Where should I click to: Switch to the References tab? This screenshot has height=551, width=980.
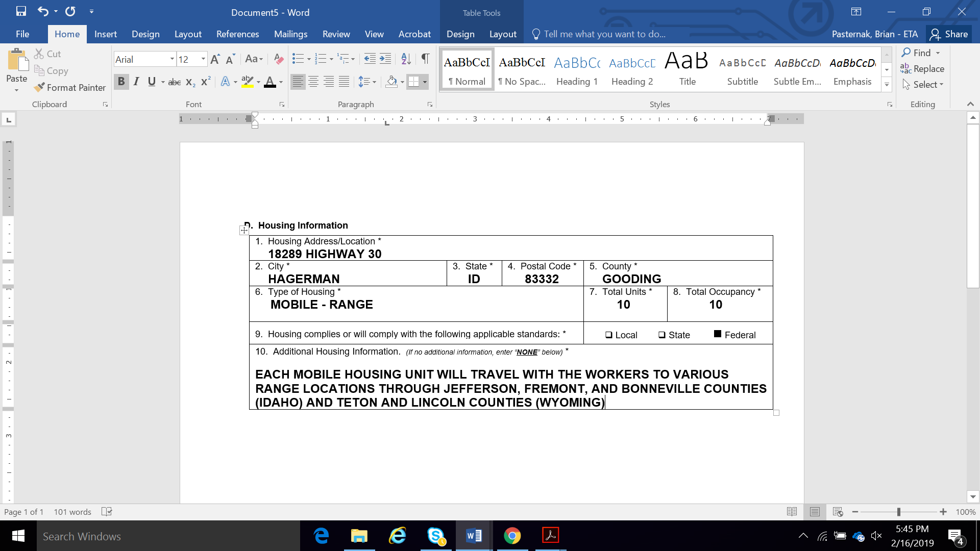click(237, 34)
